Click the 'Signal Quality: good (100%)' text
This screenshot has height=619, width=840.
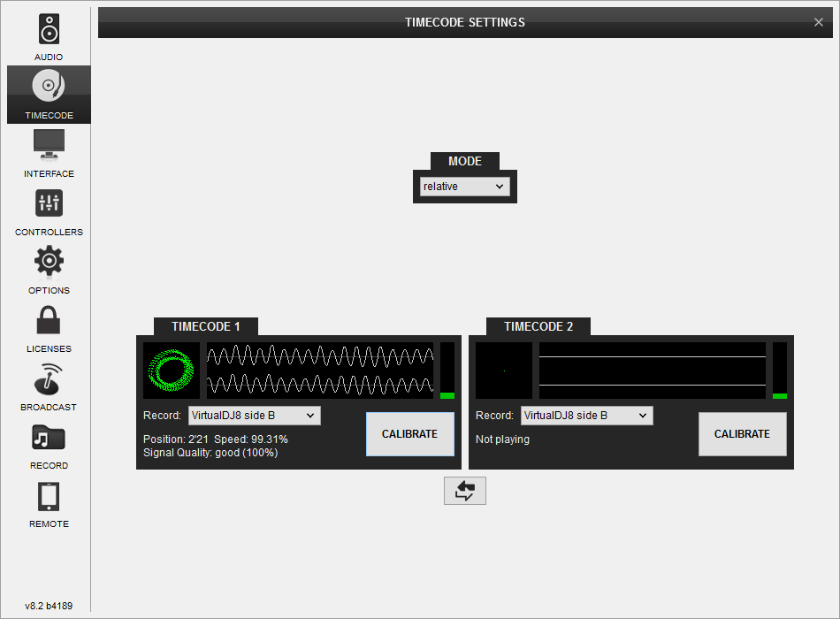pyautogui.click(x=210, y=453)
